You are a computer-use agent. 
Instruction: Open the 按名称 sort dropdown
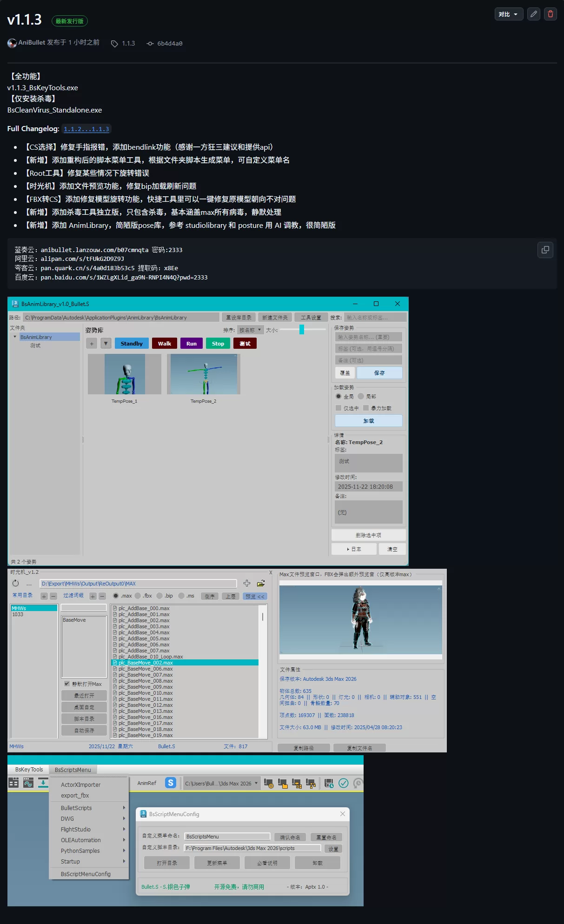(251, 330)
